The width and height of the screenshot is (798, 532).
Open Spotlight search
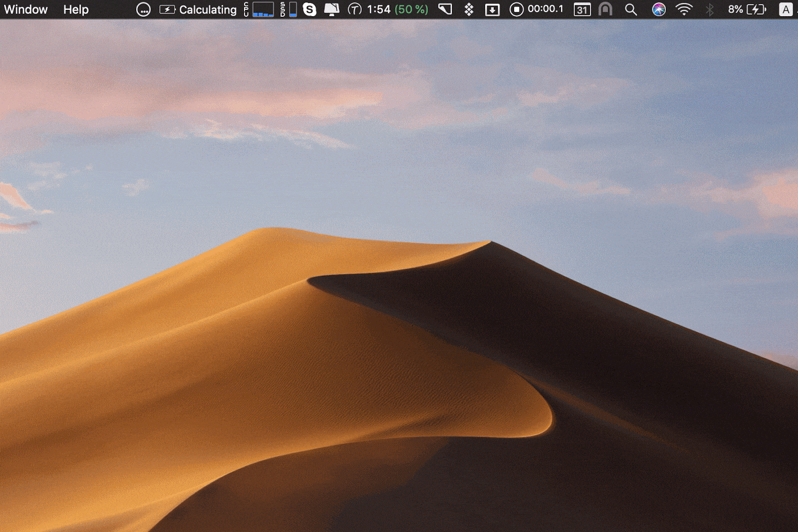click(631, 9)
